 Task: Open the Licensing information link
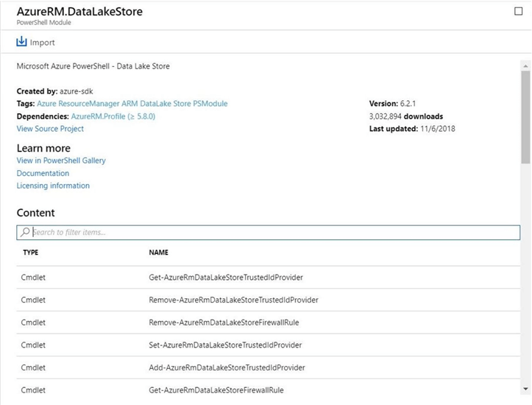tap(53, 186)
